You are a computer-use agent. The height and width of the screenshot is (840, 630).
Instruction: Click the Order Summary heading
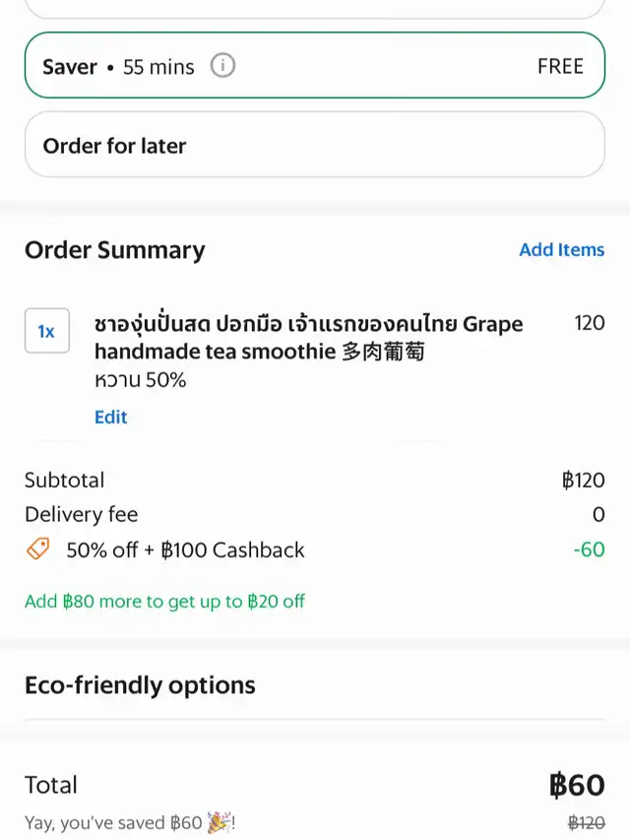point(114,250)
